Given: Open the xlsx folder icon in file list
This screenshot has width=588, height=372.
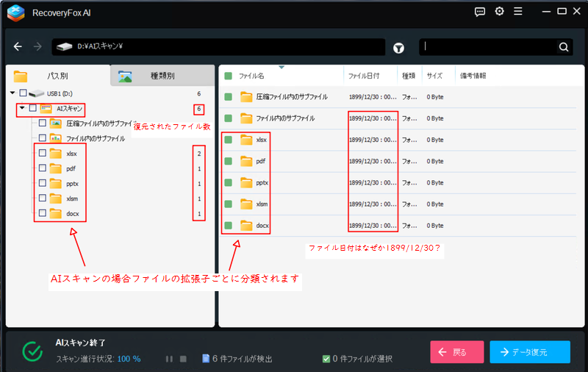Looking at the screenshot, I should (x=246, y=140).
